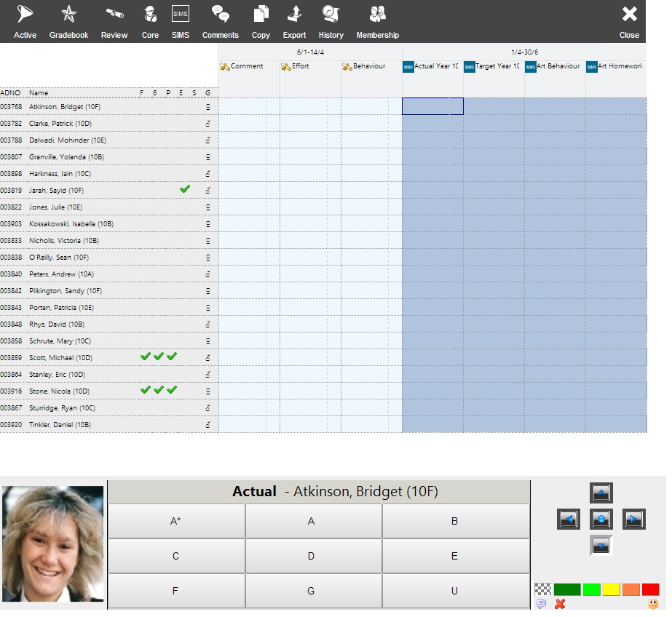Screen dimensions: 672x617
Task: Click the up arrow navigation button
Action: point(601,493)
